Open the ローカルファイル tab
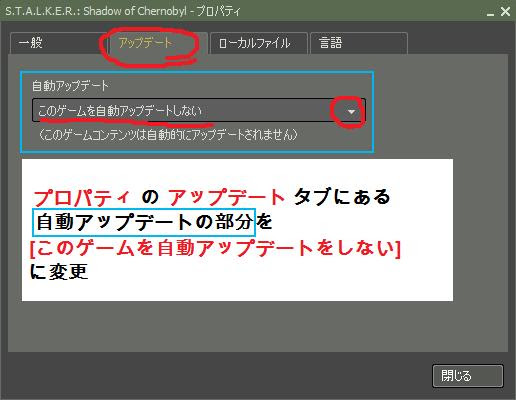The image size is (516, 400). 259,43
